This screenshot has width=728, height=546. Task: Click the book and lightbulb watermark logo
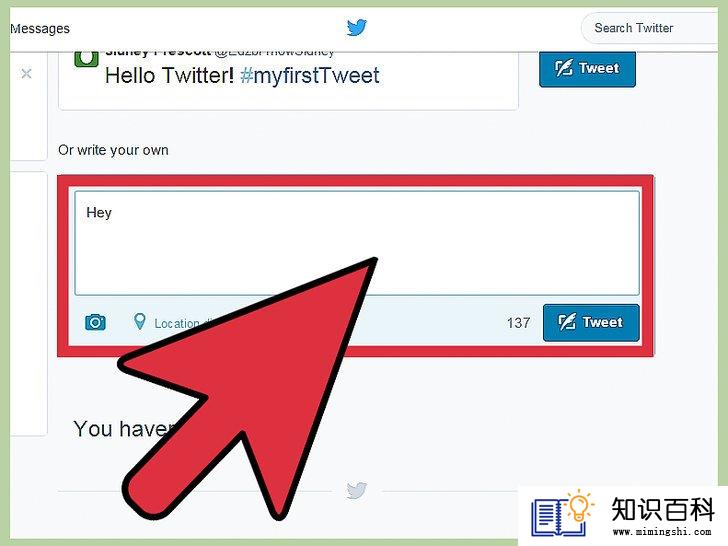pyautogui.click(x=563, y=513)
